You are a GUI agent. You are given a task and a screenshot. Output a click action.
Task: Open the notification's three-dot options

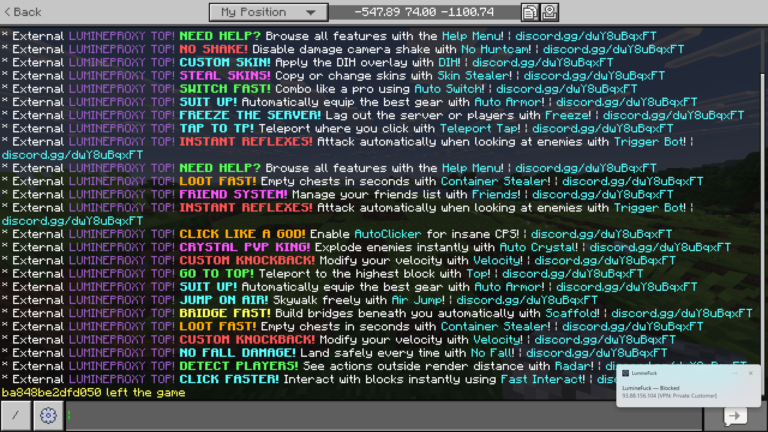[x=735, y=373]
